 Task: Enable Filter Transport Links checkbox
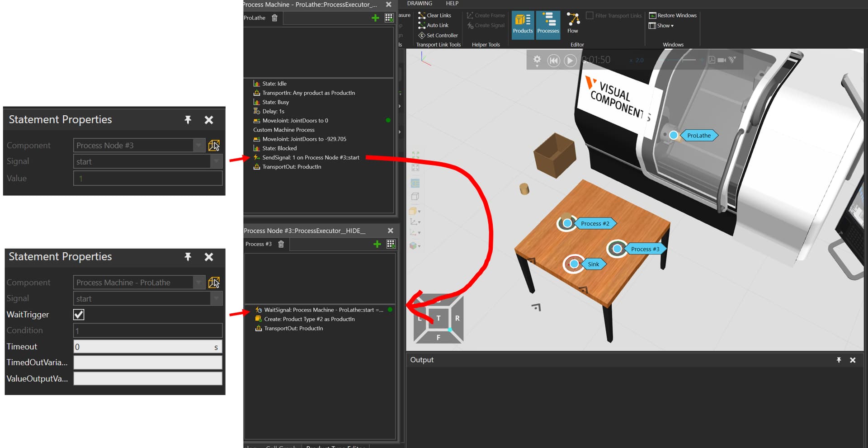590,16
